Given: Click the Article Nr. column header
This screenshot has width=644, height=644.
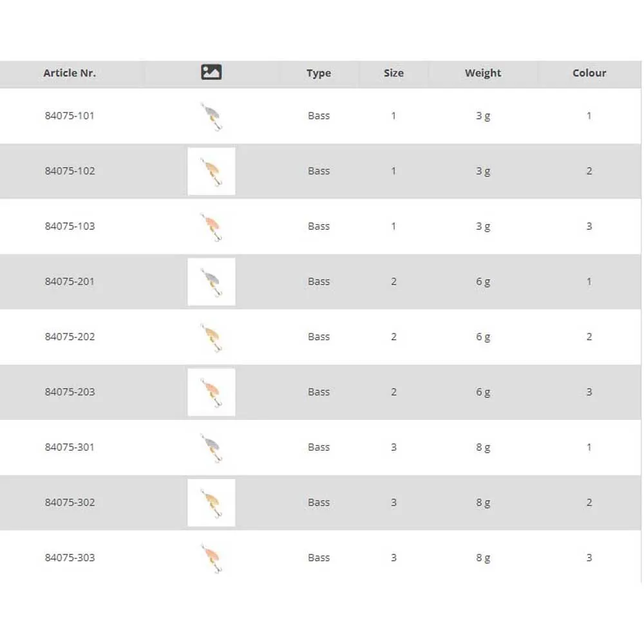Looking at the screenshot, I should pyautogui.click(x=70, y=73).
